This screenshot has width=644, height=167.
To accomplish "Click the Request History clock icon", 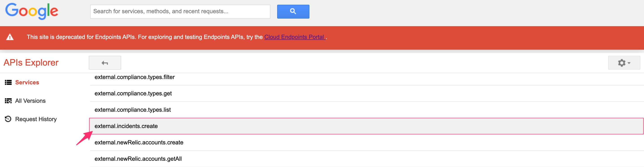I will pos(8,119).
